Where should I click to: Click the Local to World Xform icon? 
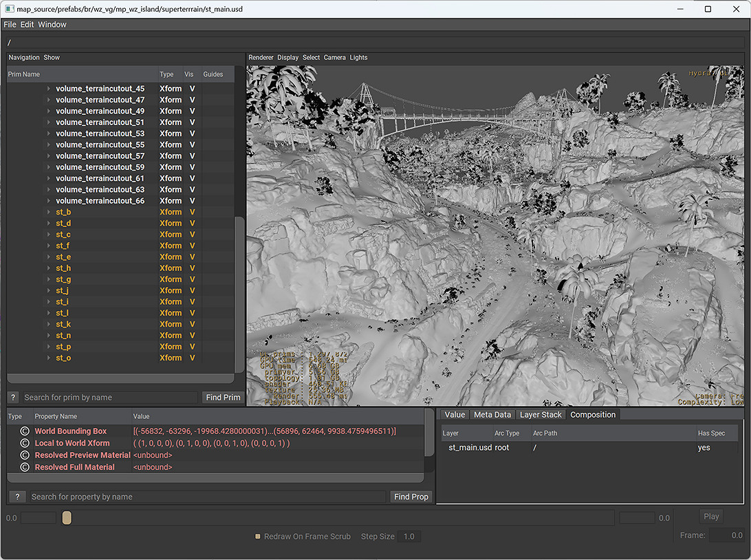click(25, 444)
